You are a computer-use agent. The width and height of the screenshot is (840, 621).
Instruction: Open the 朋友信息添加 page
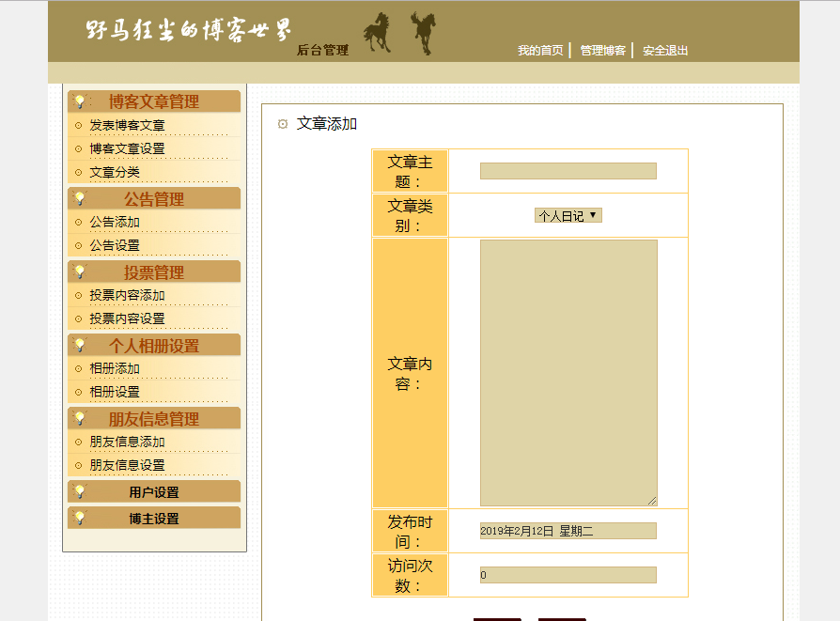pyautogui.click(x=127, y=442)
